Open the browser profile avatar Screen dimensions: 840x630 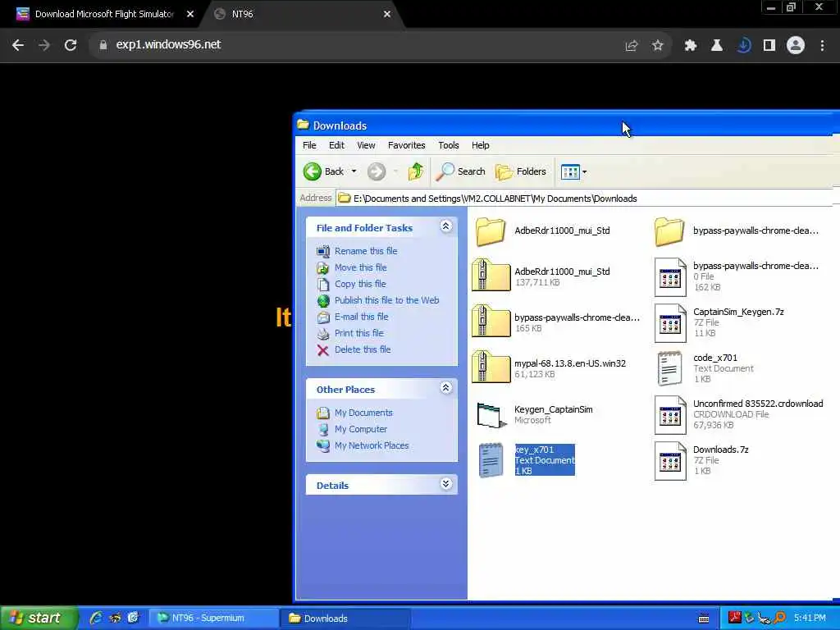[x=796, y=46]
